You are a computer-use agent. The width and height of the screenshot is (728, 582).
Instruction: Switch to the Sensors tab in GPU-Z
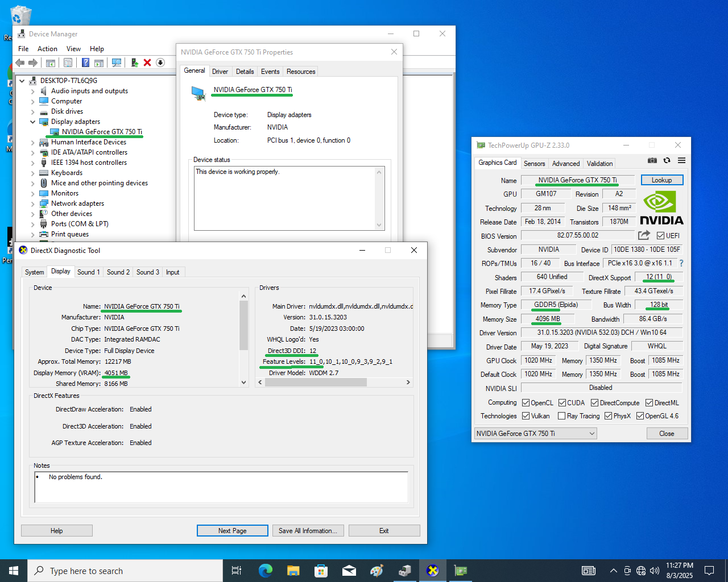[534, 164]
